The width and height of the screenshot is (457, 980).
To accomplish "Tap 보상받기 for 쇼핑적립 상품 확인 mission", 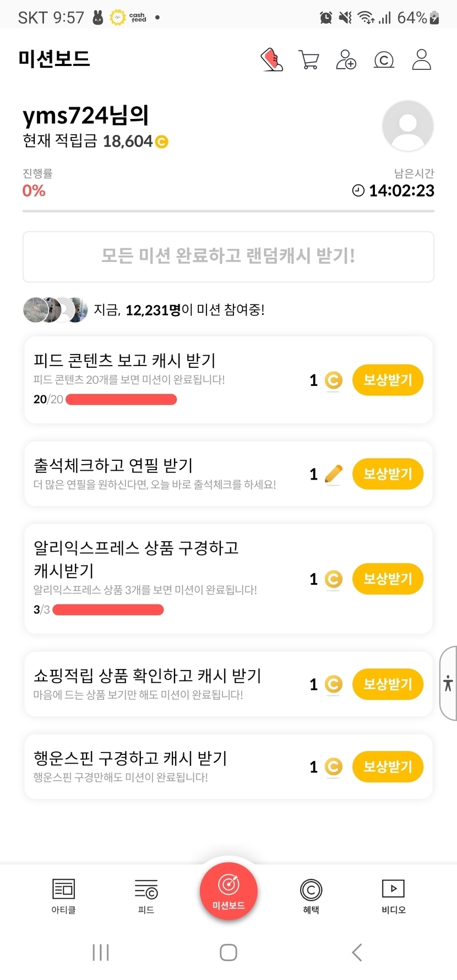I will 388,684.
